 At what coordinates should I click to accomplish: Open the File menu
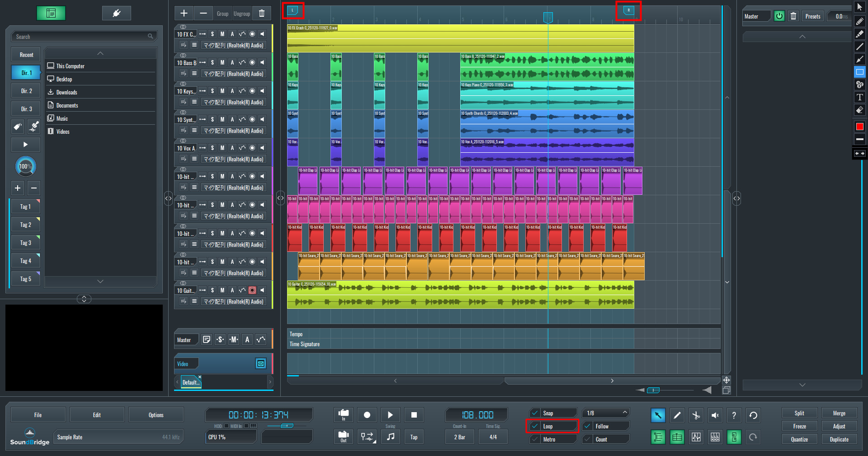tap(38, 415)
